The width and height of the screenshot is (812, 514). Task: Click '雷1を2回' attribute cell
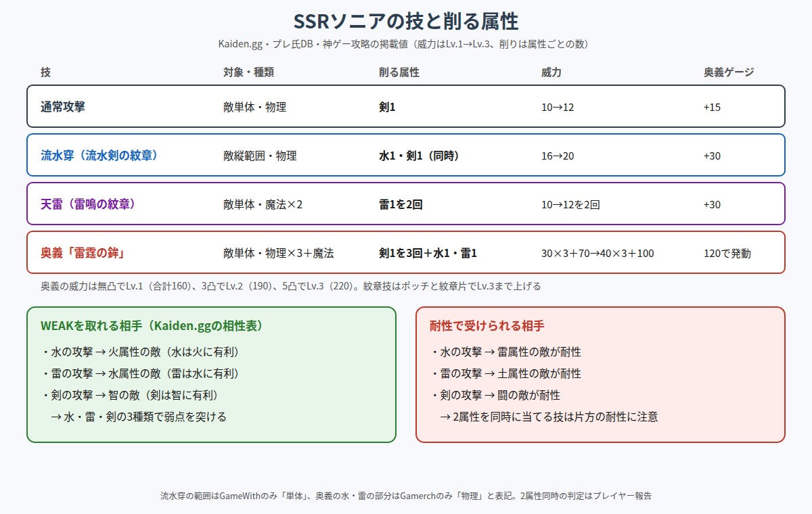pyautogui.click(x=401, y=204)
